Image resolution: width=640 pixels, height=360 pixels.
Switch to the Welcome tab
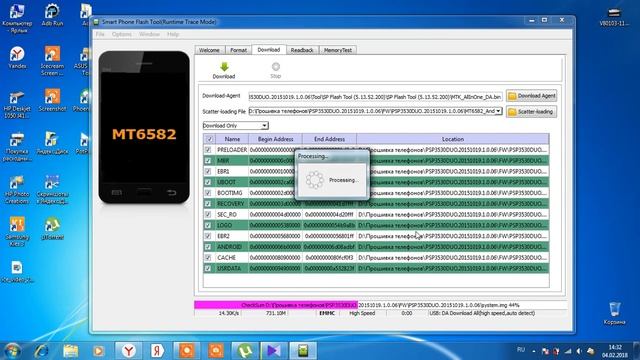click(209, 50)
